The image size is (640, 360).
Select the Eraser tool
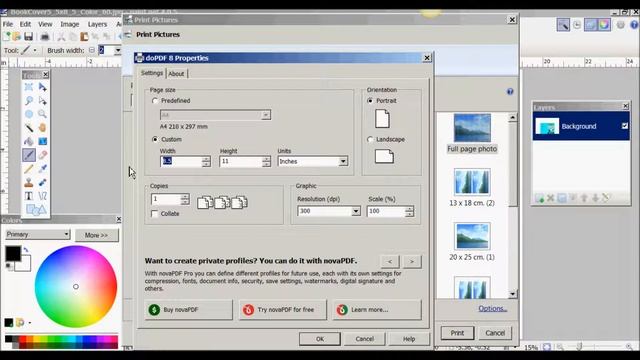pyautogui.click(x=42, y=155)
